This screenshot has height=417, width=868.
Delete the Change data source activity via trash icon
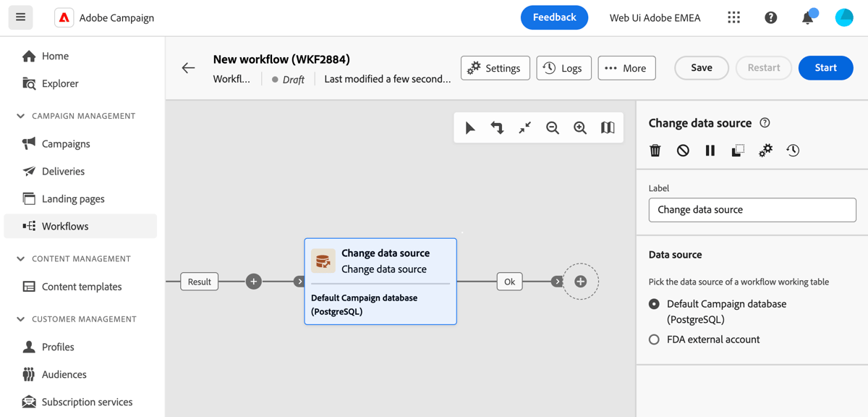tap(655, 150)
